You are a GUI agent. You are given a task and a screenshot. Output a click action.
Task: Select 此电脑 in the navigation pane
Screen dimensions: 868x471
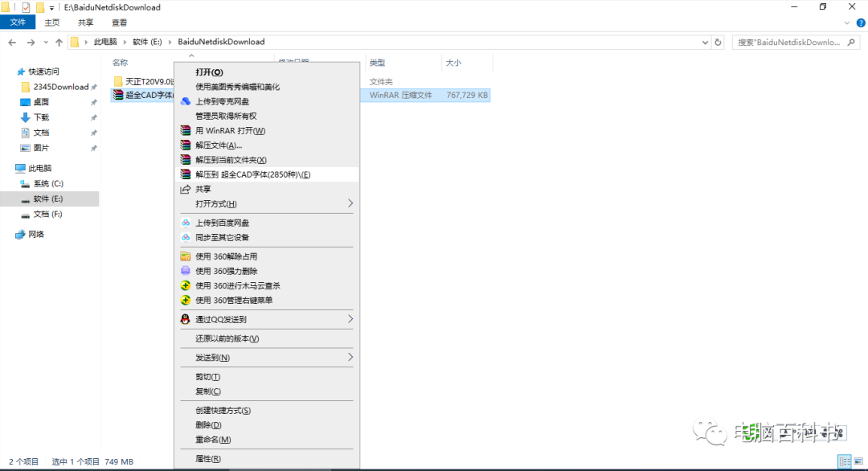39,168
